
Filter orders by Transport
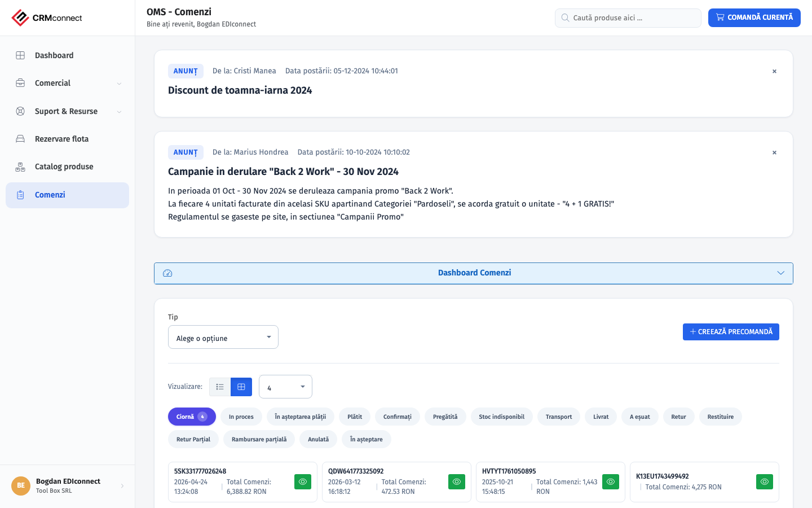(559, 417)
